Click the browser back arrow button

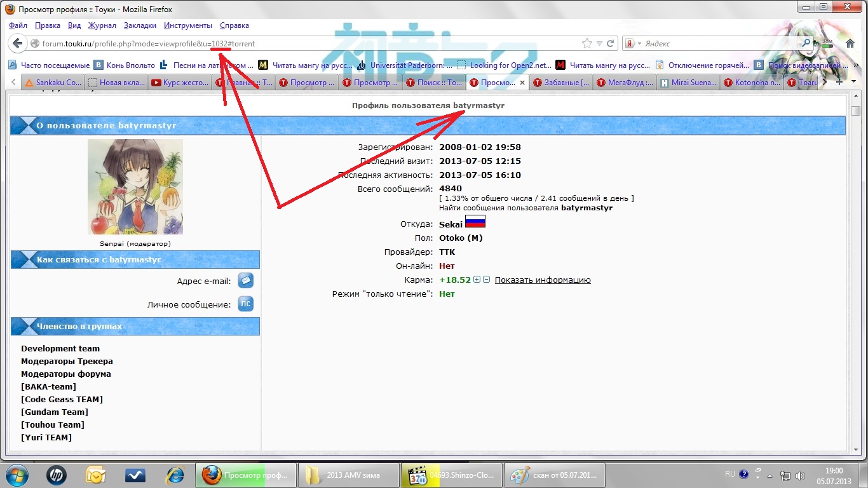click(x=18, y=44)
